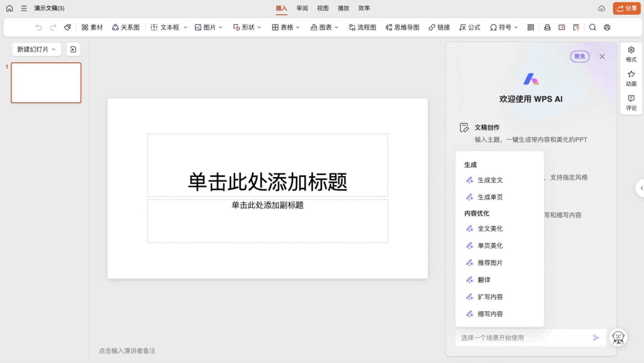Click the speaker notes input area

point(127,351)
